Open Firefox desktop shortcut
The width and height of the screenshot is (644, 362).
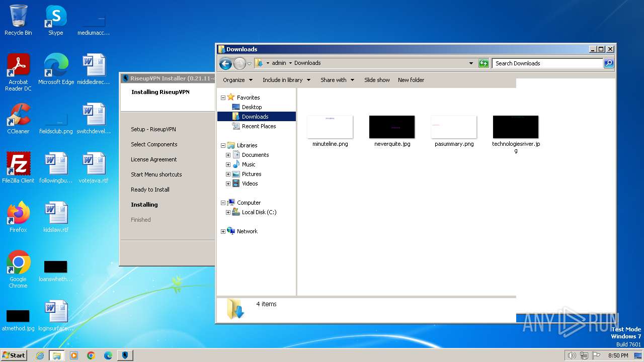[18, 217]
